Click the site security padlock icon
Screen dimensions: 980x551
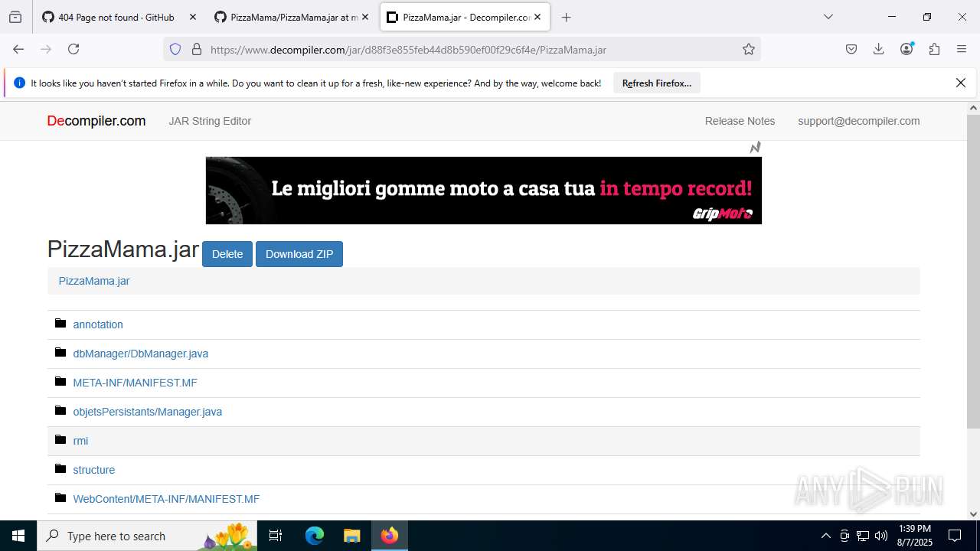[x=197, y=49]
